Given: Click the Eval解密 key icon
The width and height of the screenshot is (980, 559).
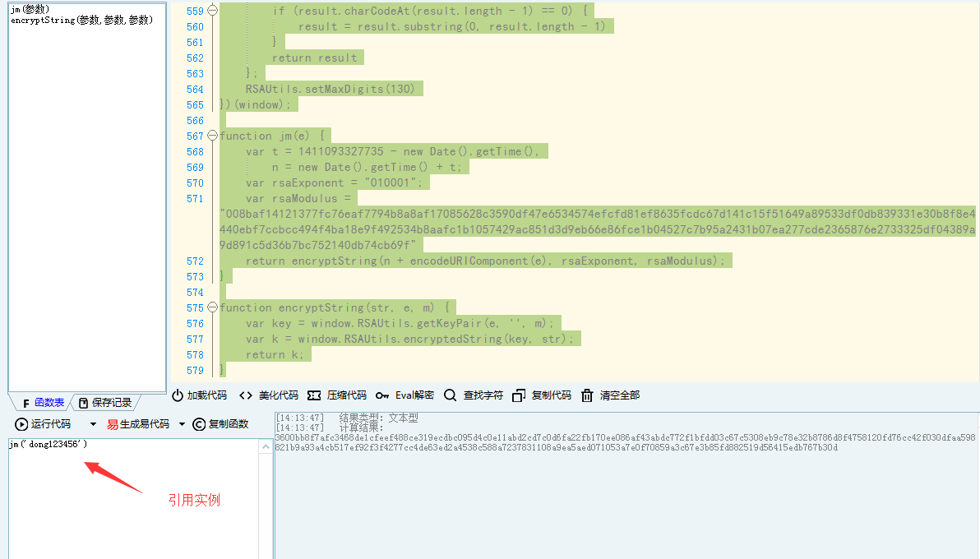Looking at the screenshot, I should click(x=382, y=395).
